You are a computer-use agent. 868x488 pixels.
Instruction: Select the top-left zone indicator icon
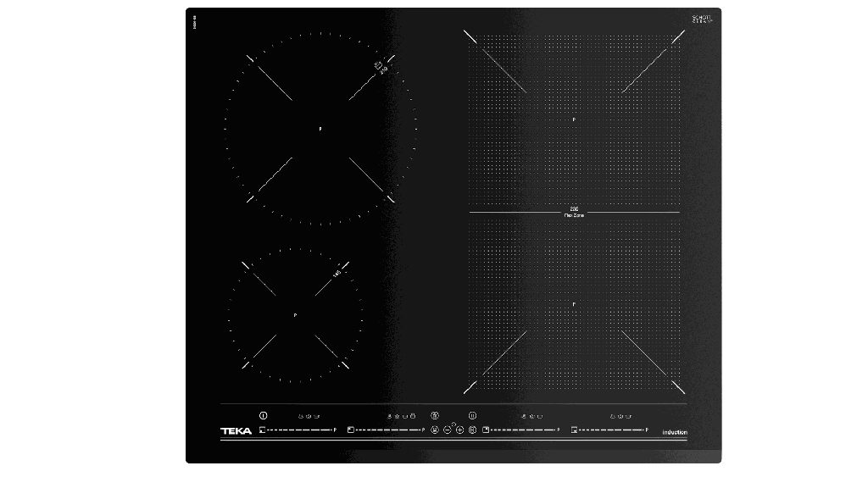point(351,430)
